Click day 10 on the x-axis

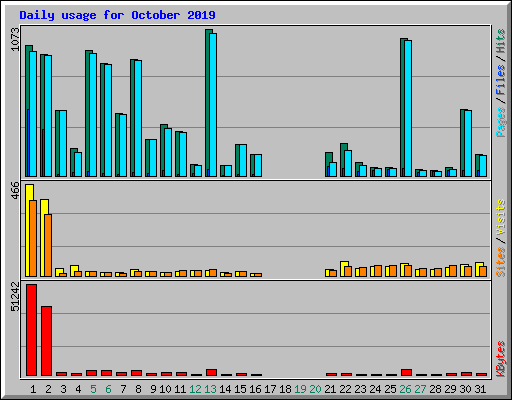point(165,389)
